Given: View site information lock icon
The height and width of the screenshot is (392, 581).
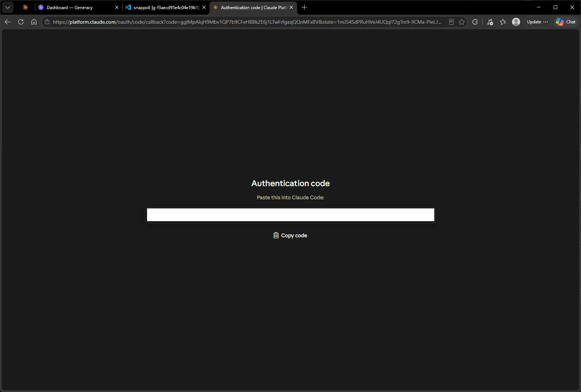Looking at the screenshot, I should tap(47, 22).
